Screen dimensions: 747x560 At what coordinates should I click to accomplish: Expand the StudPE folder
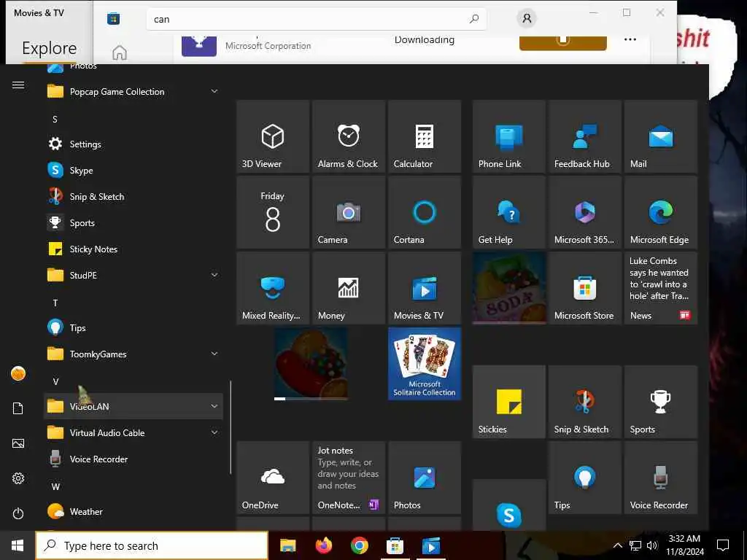(133, 275)
